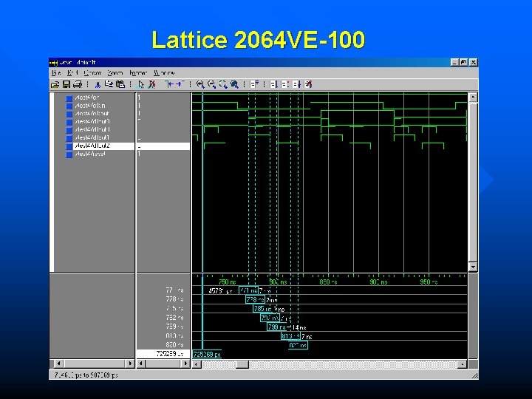Open the Edit menu
Viewport: 532px width, 399px height.
72,73
